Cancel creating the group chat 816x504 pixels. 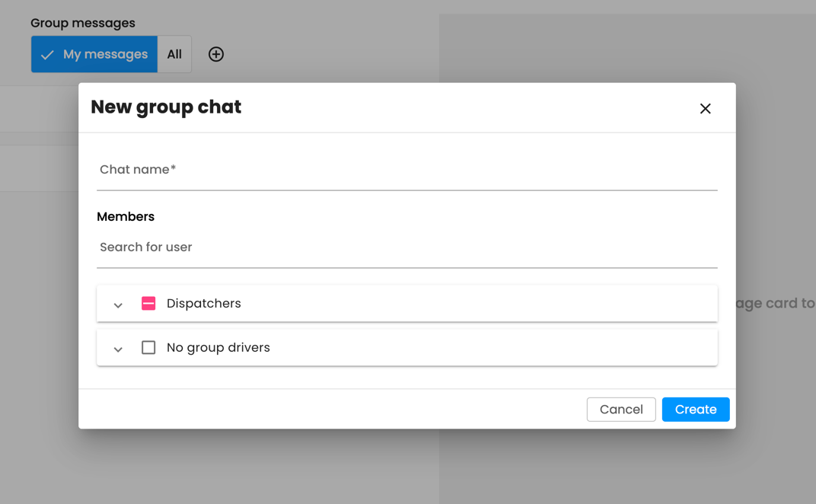[621, 409]
